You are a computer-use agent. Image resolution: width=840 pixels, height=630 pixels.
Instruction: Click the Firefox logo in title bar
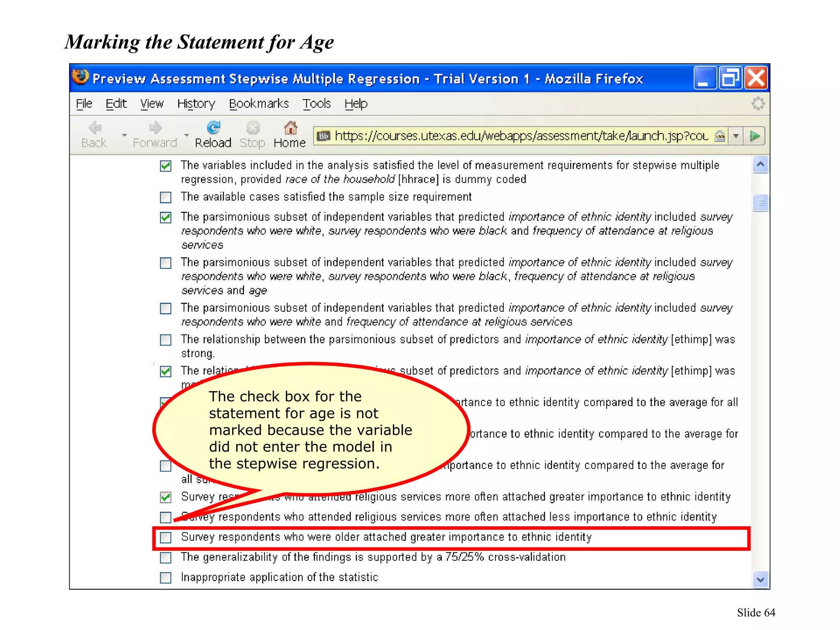click(80, 77)
